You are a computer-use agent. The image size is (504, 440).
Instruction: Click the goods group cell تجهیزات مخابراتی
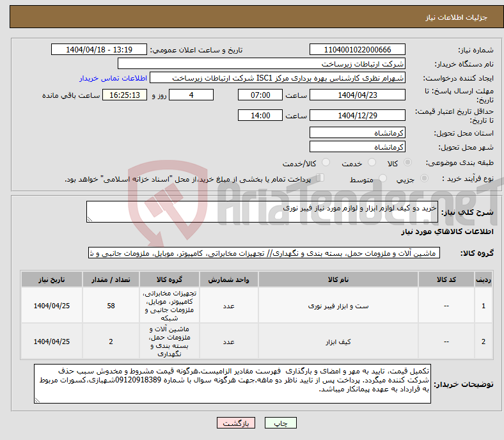click(x=169, y=306)
